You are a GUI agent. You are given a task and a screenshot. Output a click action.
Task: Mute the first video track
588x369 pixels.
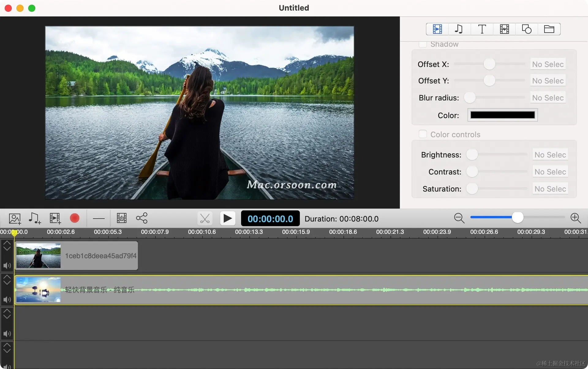7,265
